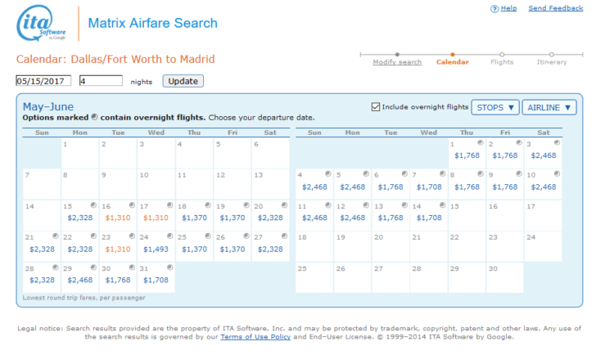596x364 pixels.
Task: Click the Itinerary step circle marker
Action: (552, 54)
